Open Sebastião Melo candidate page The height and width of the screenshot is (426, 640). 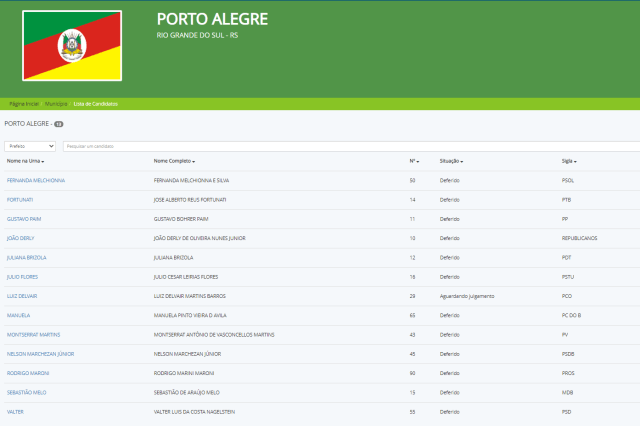coord(27,393)
